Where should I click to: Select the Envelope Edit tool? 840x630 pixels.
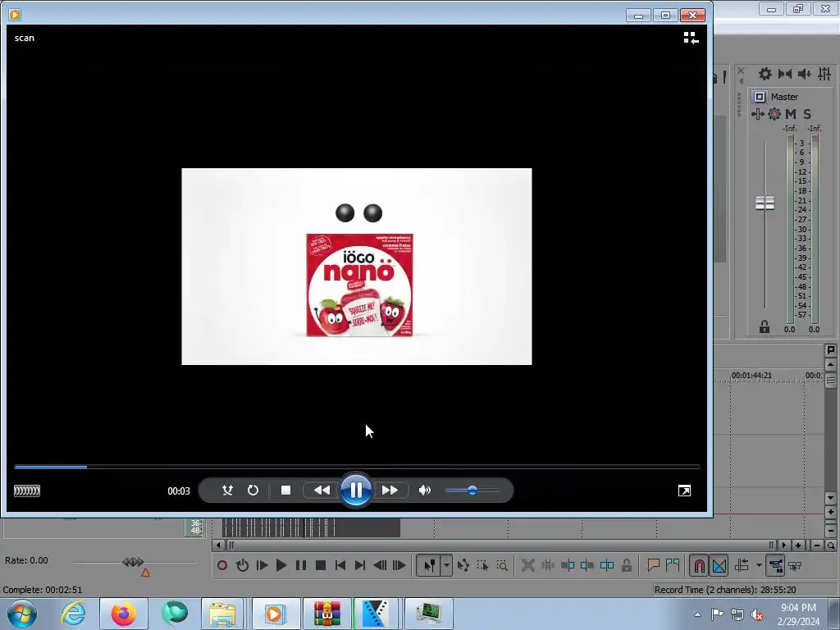click(x=463, y=565)
